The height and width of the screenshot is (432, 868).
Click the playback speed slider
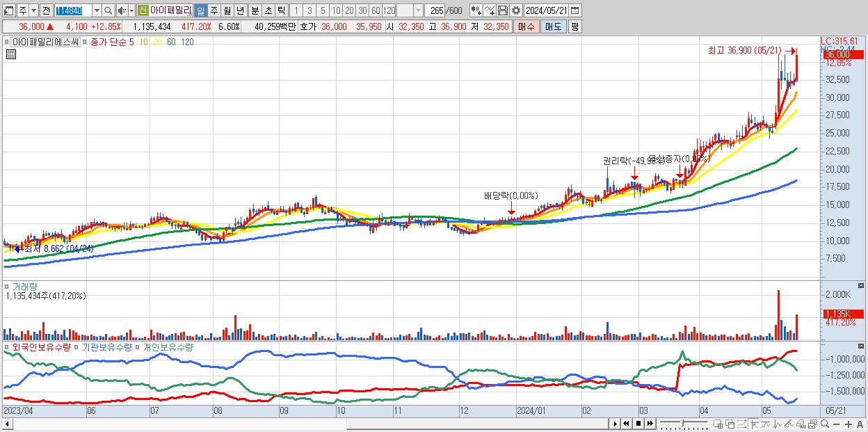pyautogui.click(x=684, y=423)
